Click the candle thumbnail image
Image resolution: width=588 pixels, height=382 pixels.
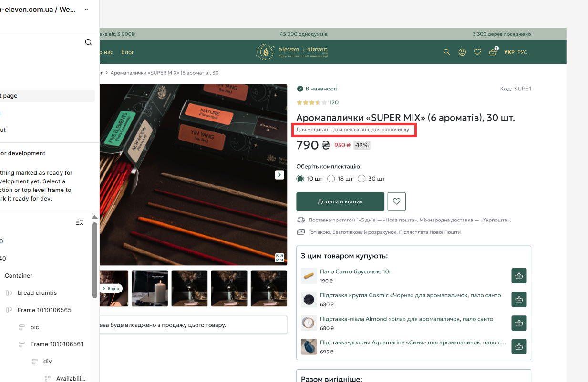point(150,288)
